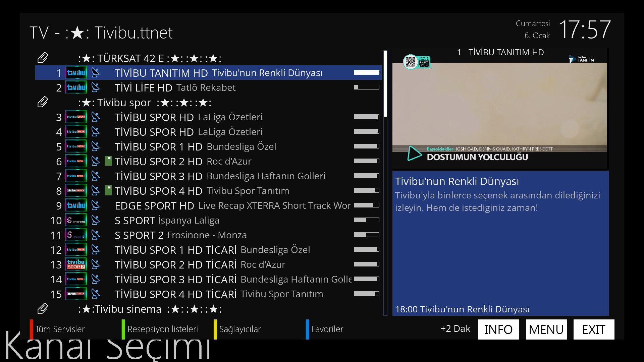Click the marker icon beside Tivibu sinema section

point(43,309)
